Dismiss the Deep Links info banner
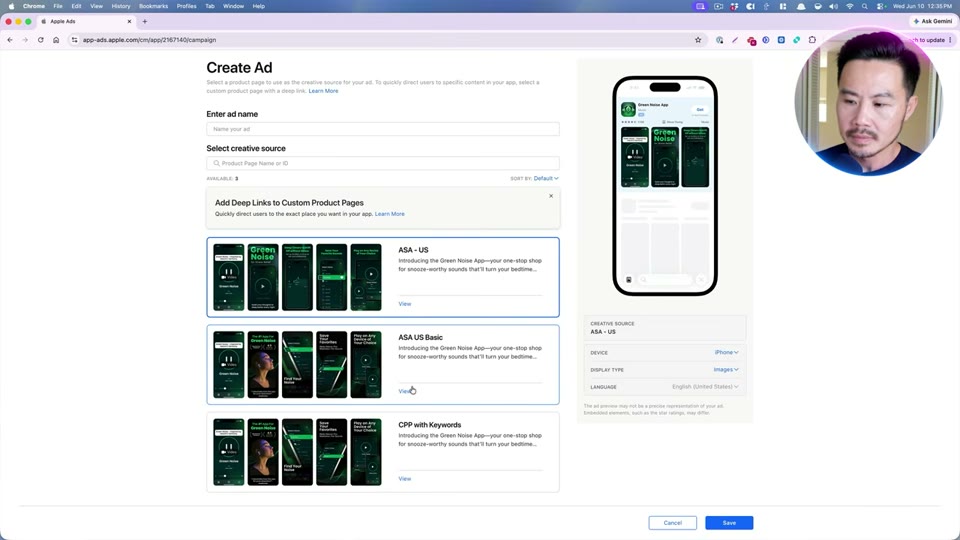The image size is (960, 540). [x=551, y=196]
